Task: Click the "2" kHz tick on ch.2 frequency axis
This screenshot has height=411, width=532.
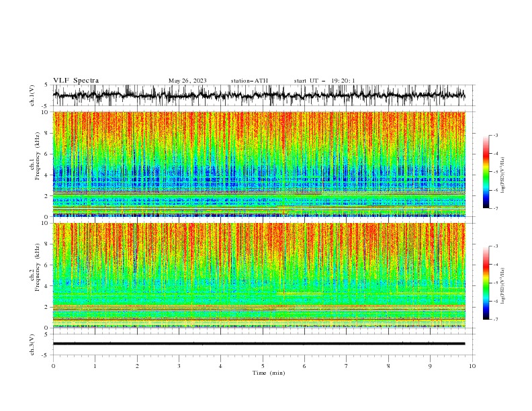Action: [x=47, y=307]
